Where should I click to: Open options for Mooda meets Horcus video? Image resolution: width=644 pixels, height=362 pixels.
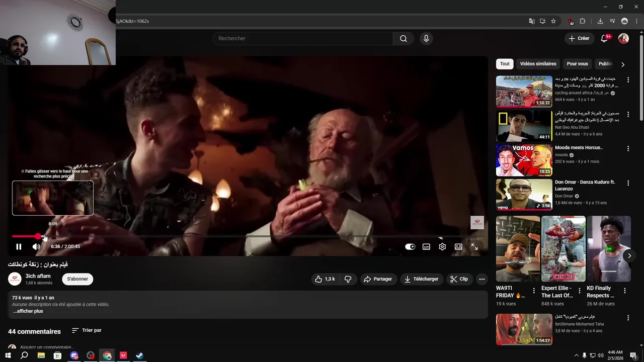(628, 149)
